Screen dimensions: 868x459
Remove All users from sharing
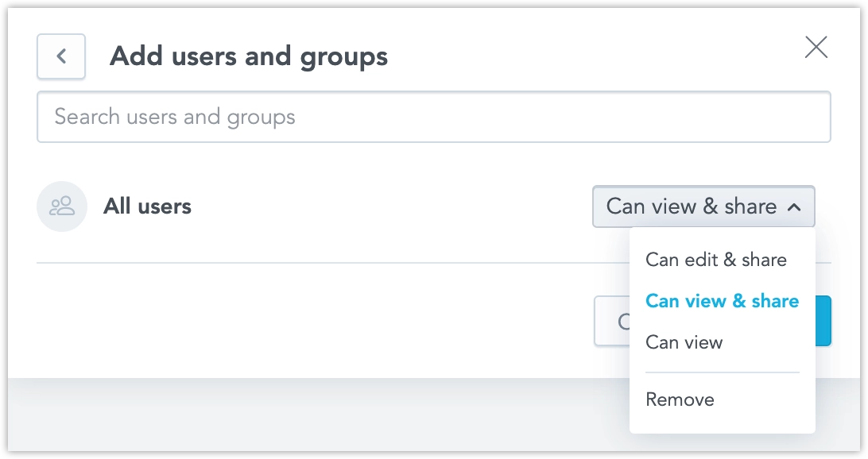point(680,399)
